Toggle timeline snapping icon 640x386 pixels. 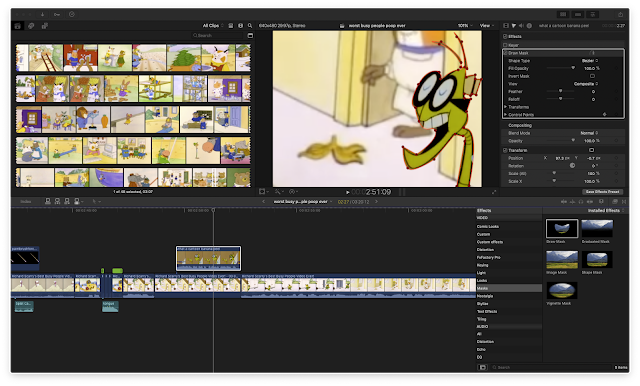coord(590,202)
